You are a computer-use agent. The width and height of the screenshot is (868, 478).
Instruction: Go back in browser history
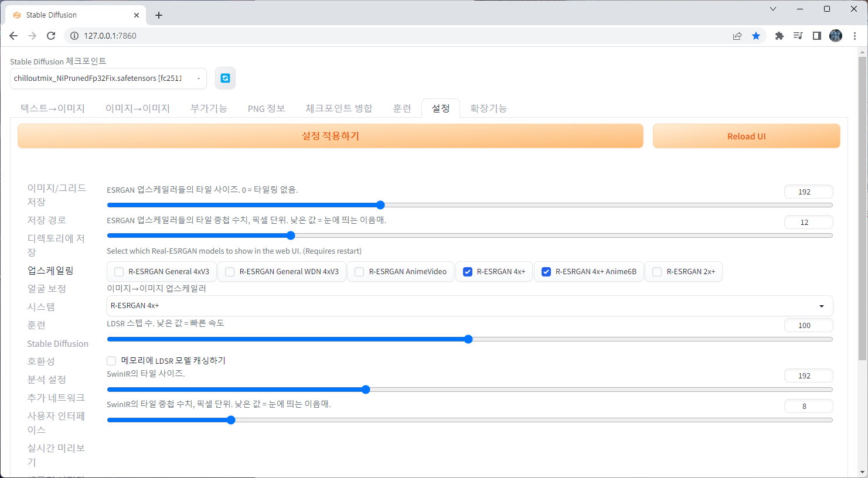(13, 36)
